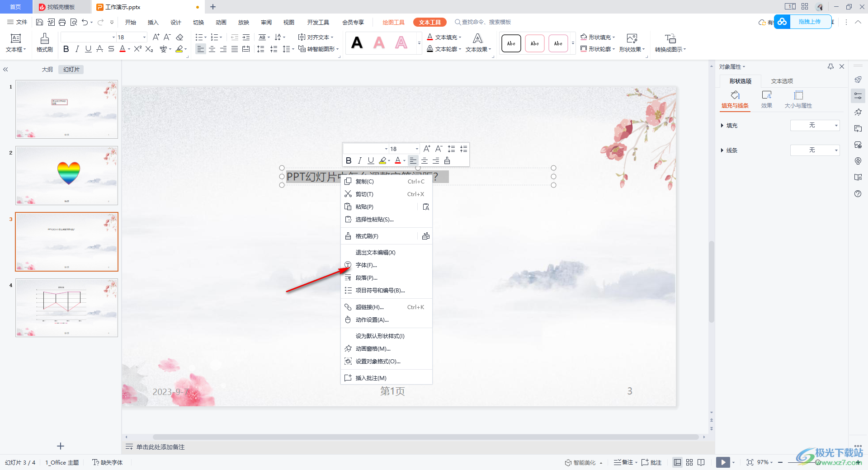Clear formatting with the eraser icon

click(179, 37)
